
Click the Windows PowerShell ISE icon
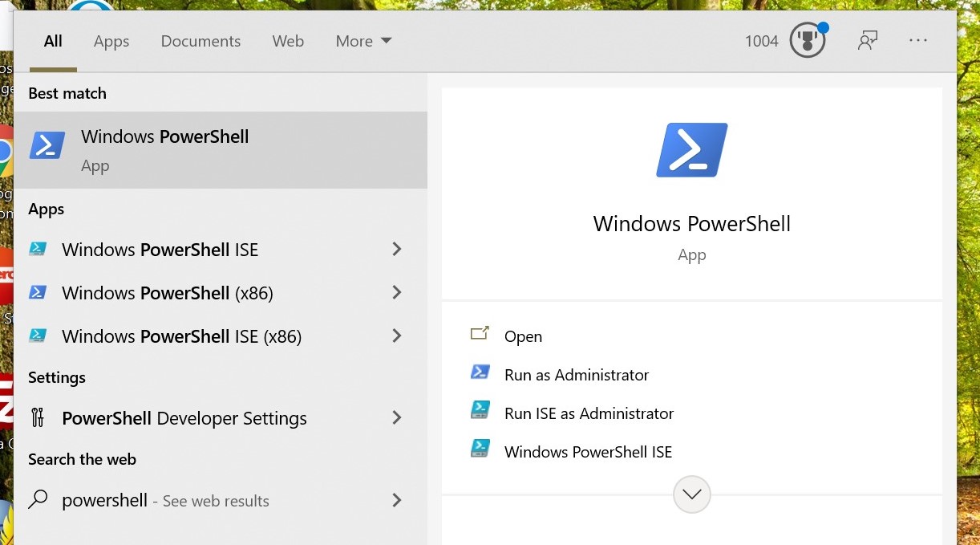(x=38, y=249)
